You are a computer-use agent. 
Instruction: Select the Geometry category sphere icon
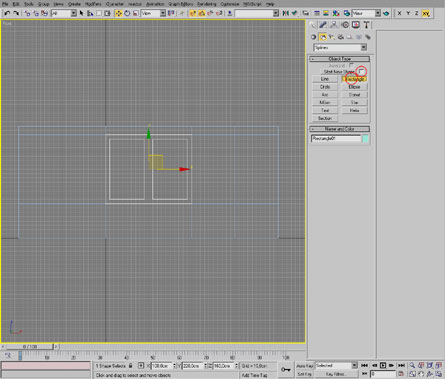pyautogui.click(x=313, y=37)
